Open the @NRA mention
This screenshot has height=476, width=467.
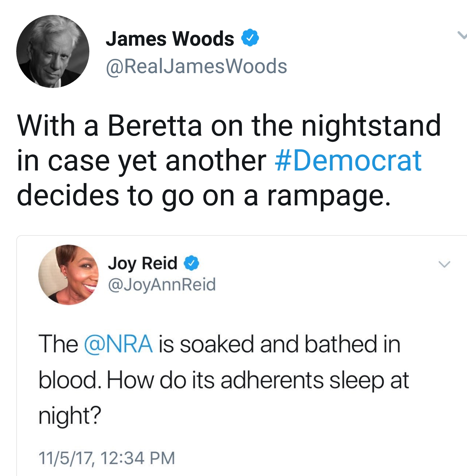pos(118,344)
